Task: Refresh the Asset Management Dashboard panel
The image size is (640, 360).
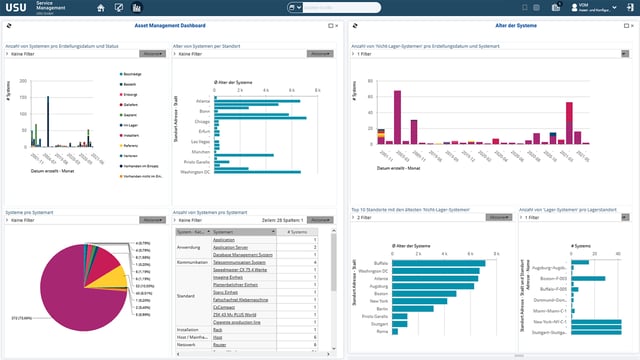Action: click(9, 26)
